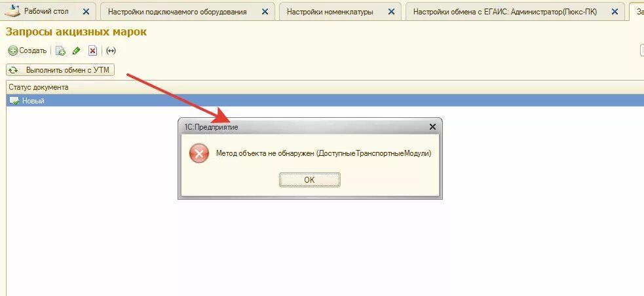Click the date interval arrows icon
644x296 pixels.
[111, 51]
